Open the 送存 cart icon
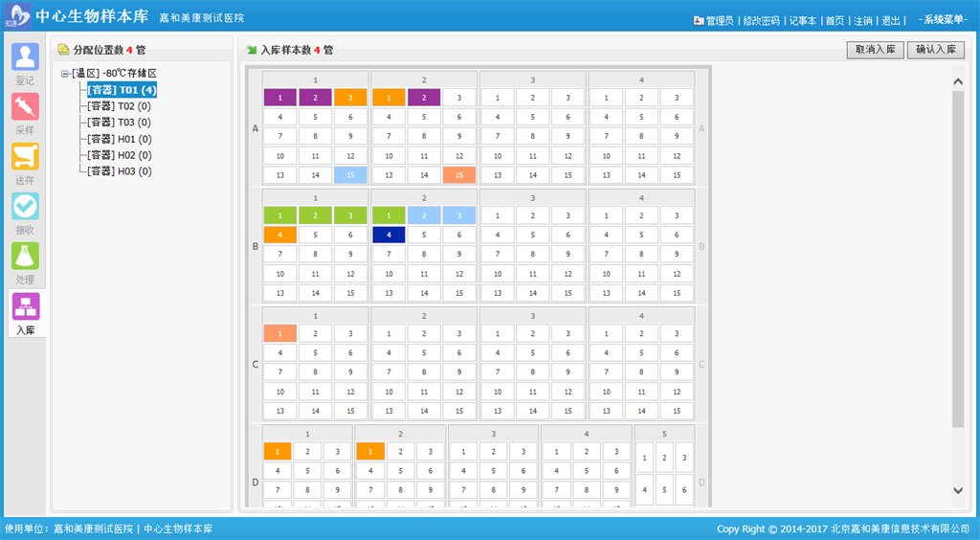980x540 pixels. pyautogui.click(x=25, y=157)
